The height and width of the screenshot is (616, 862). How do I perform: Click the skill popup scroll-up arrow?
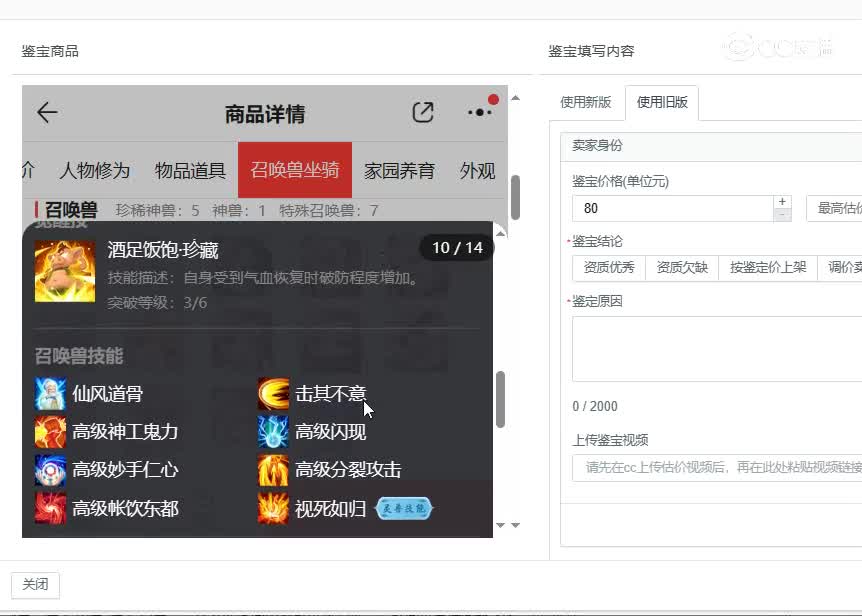tap(500, 234)
